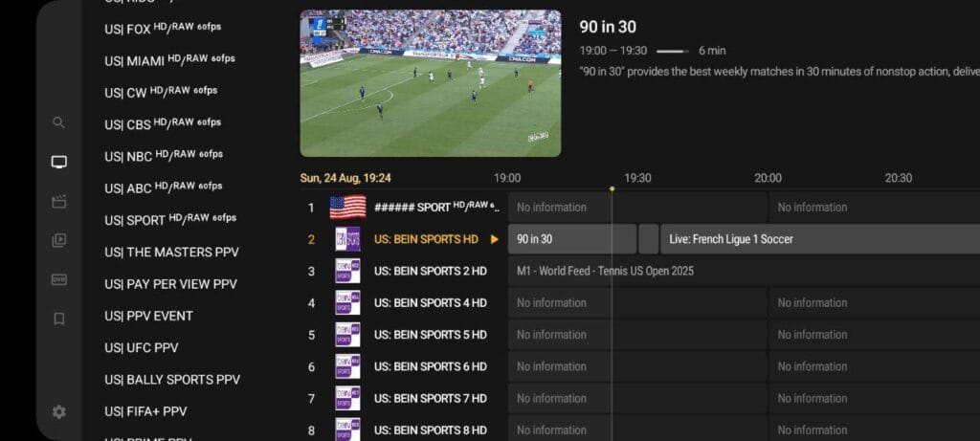Click the BEIN SPORTS 4 HD logo
The width and height of the screenshot is (980, 441).
[x=347, y=303]
